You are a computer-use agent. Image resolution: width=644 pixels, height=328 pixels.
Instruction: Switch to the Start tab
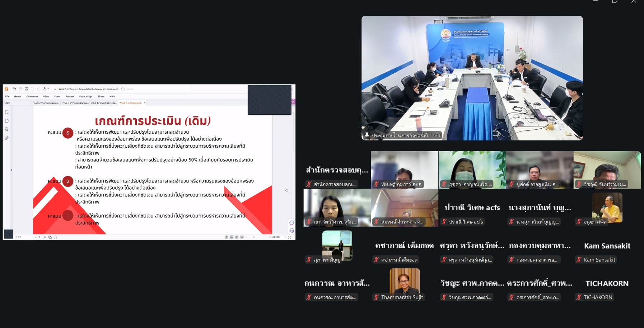pos(7,103)
